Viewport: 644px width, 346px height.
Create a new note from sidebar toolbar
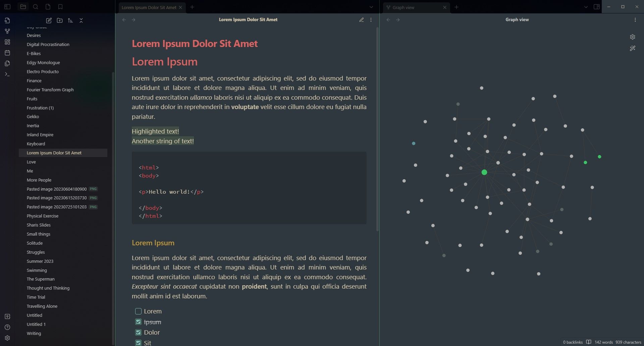pyautogui.click(x=49, y=20)
